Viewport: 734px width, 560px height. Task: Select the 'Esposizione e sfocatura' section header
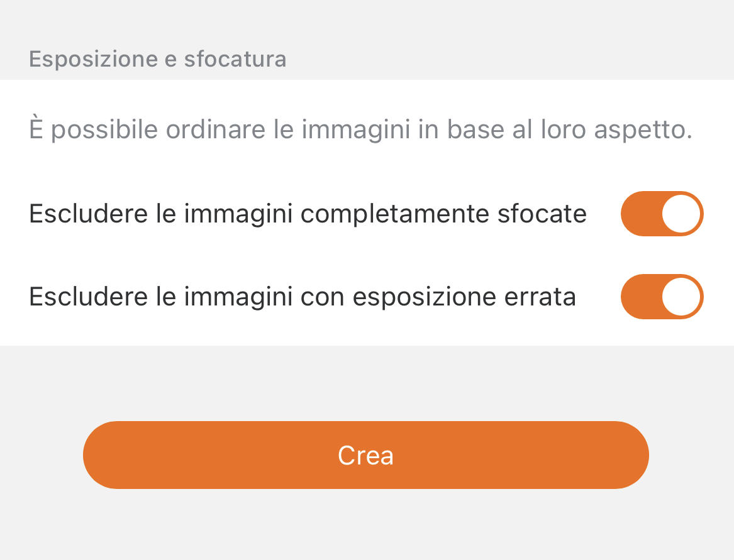[x=158, y=59]
